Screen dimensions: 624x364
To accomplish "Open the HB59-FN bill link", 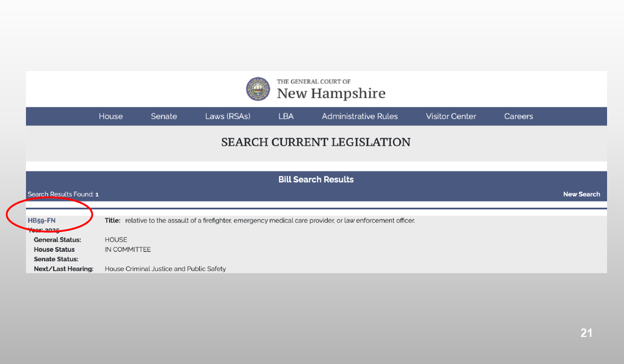I will [x=42, y=221].
